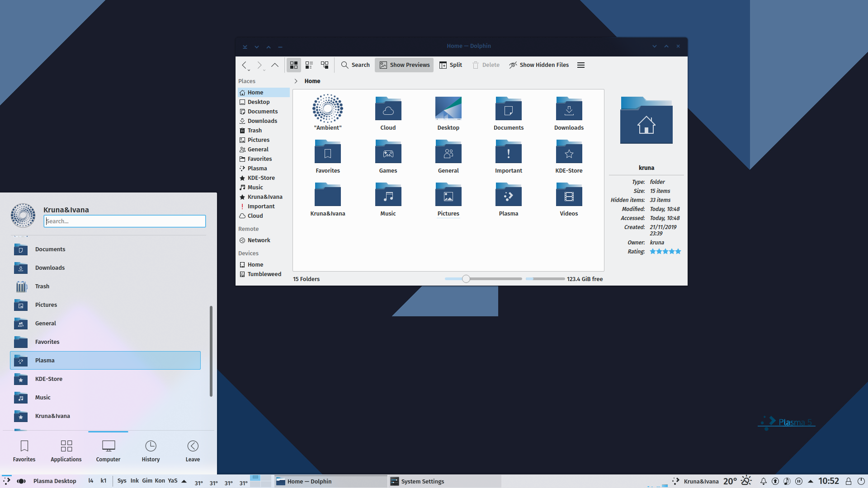The image size is (868, 488).
Task: Click the audio volume tray icon
Action: coord(787,481)
